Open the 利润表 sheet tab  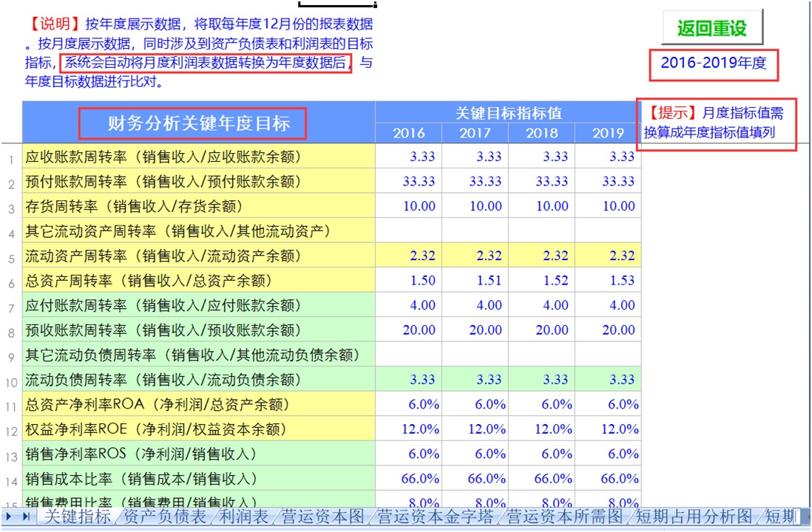pos(245,516)
